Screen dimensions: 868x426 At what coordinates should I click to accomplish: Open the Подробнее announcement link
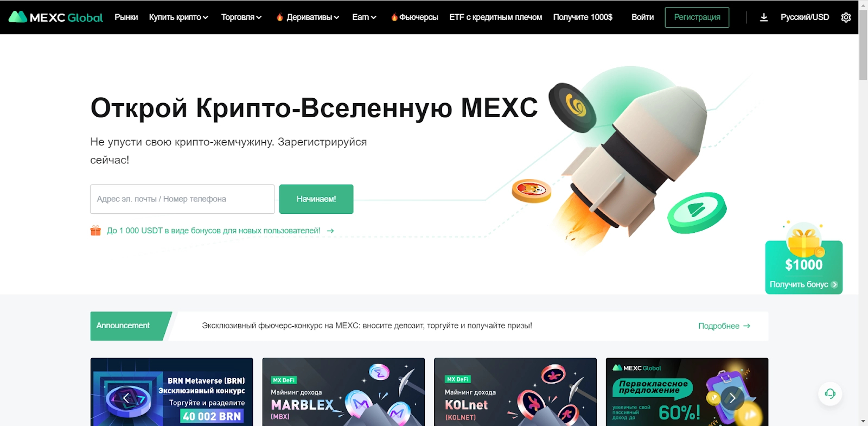pyautogui.click(x=724, y=326)
